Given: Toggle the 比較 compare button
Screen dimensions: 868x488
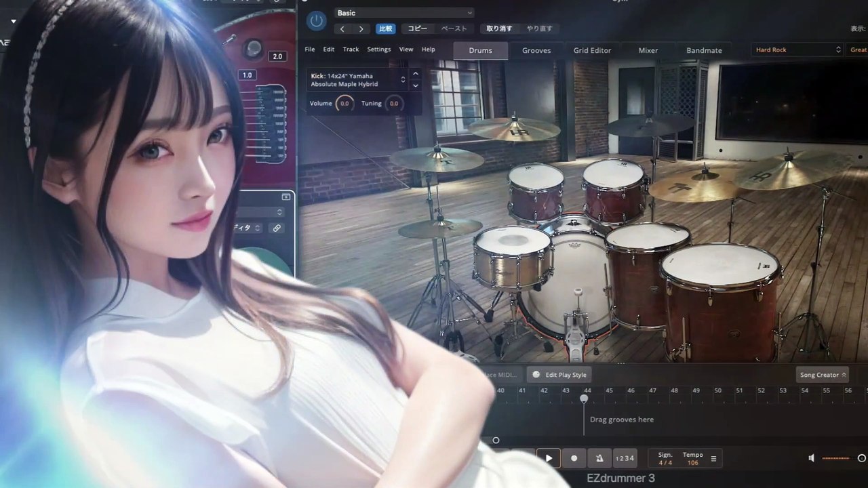Looking at the screenshot, I should 385,28.
